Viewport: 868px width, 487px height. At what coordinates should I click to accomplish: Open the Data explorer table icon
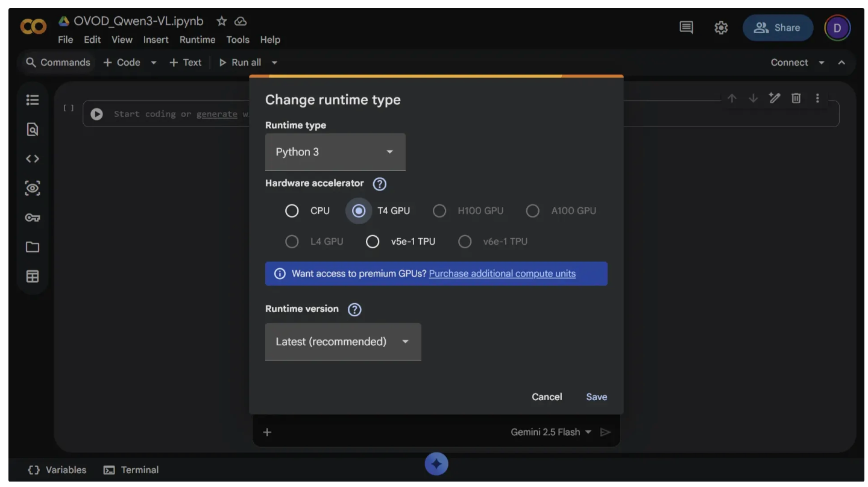(33, 277)
